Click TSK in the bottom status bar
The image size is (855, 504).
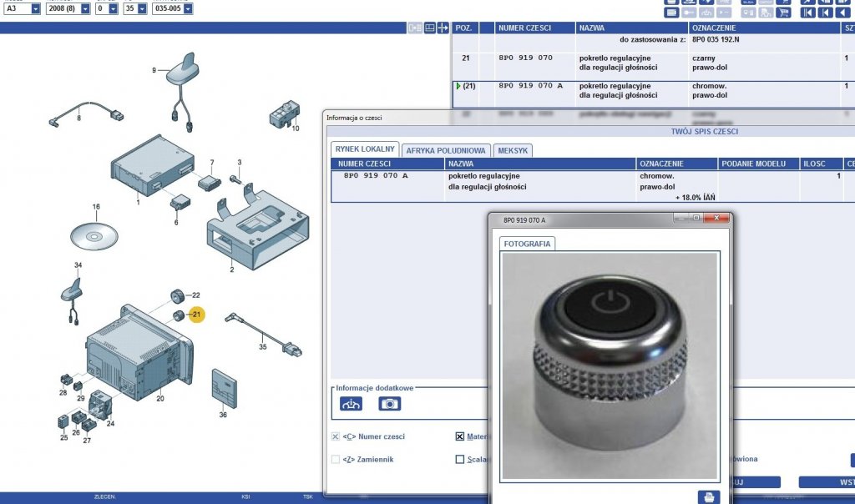click(308, 497)
